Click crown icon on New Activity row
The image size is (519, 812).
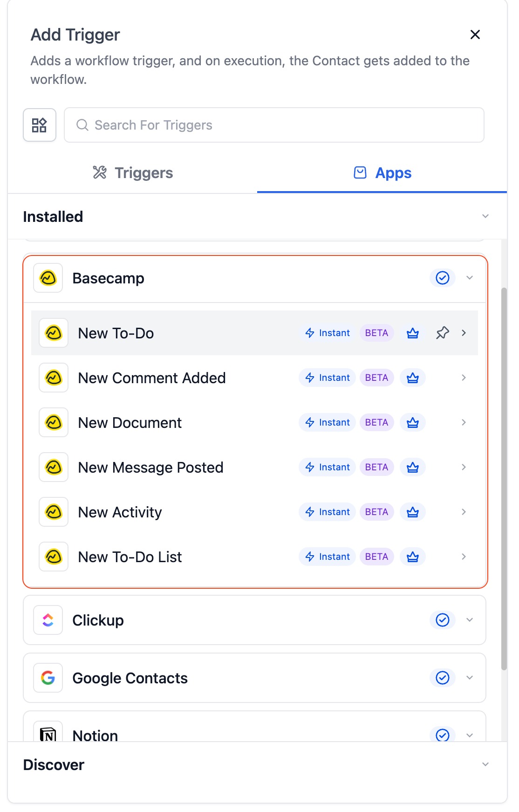(x=413, y=512)
